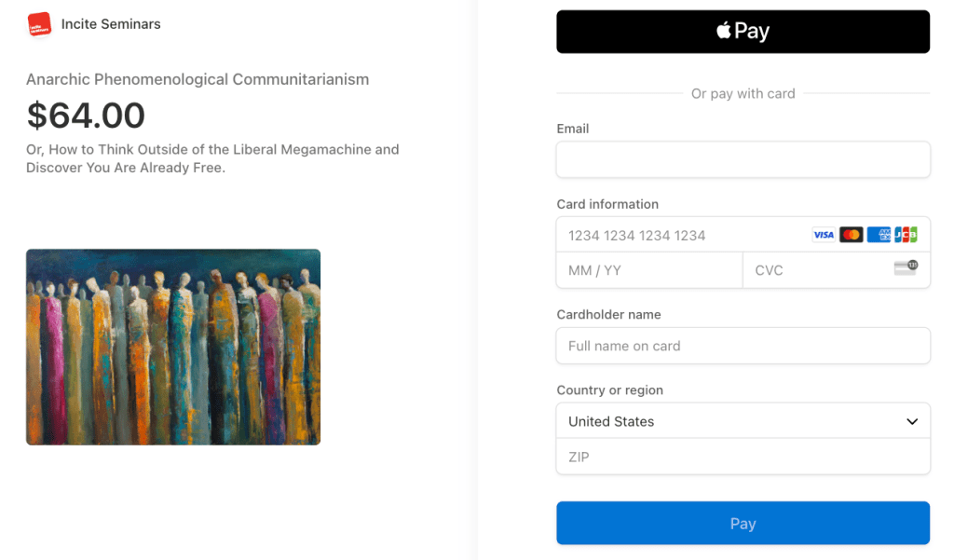Image resolution: width=954 pixels, height=560 pixels.
Task: Click the card number field
Action: point(680,235)
